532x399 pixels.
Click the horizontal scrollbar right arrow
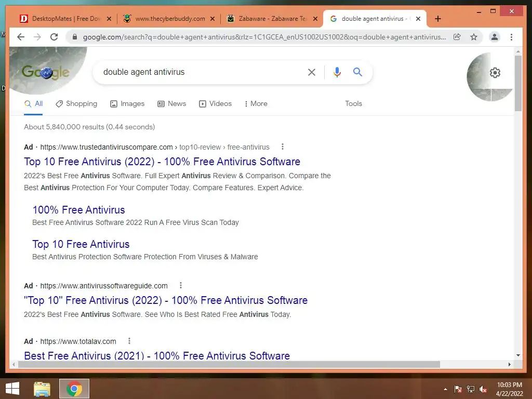509,364
